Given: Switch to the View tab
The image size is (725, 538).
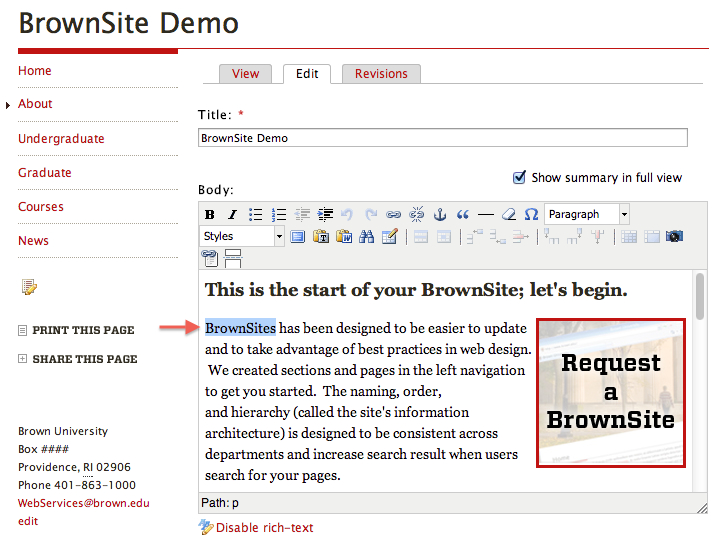Looking at the screenshot, I should 246,74.
